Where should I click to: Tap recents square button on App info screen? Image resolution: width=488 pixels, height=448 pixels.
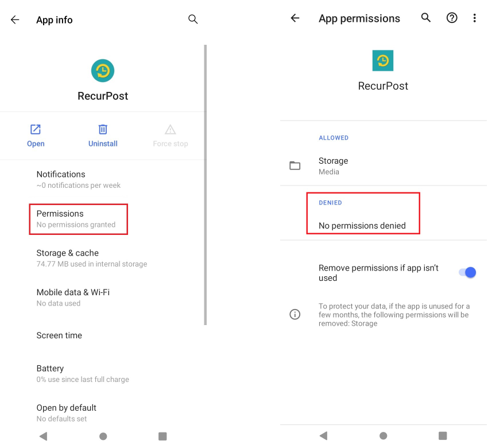tap(162, 436)
